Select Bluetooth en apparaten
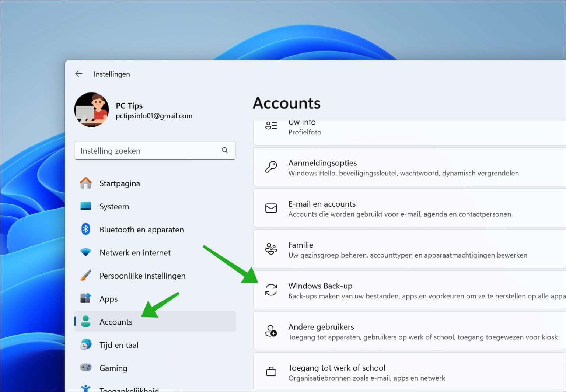 [155, 230]
